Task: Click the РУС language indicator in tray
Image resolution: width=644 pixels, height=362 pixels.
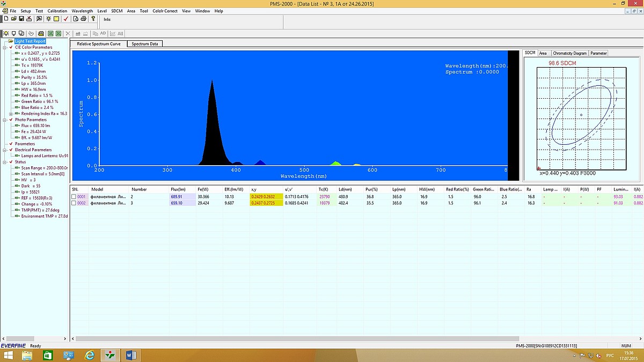Action: [610, 355]
